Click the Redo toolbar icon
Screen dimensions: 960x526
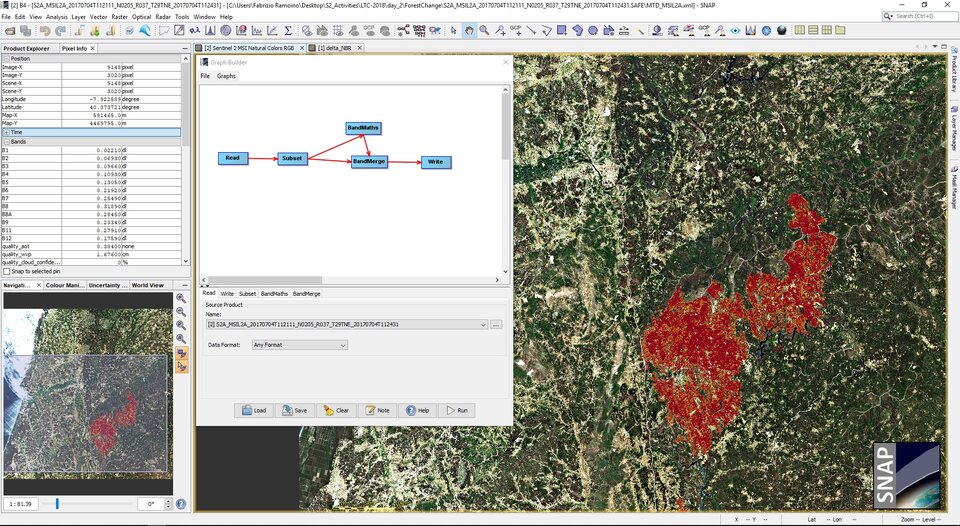(x=60, y=30)
